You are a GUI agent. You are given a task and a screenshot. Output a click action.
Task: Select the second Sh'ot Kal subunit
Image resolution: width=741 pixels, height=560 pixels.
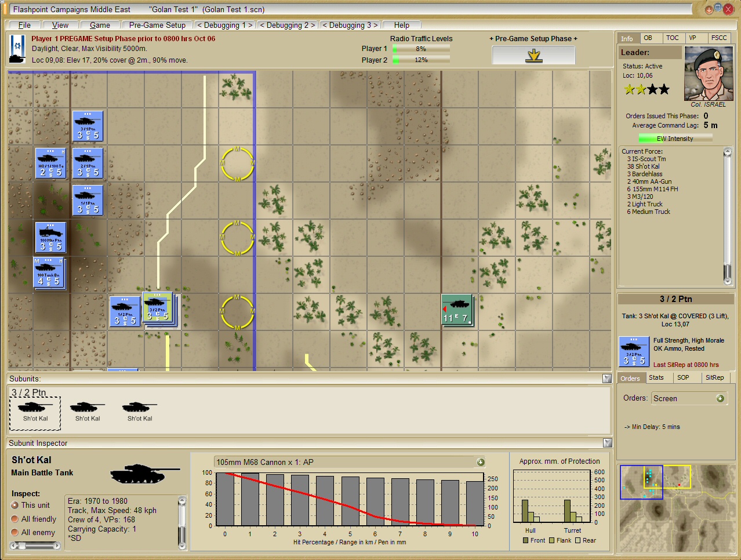tap(88, 411)
